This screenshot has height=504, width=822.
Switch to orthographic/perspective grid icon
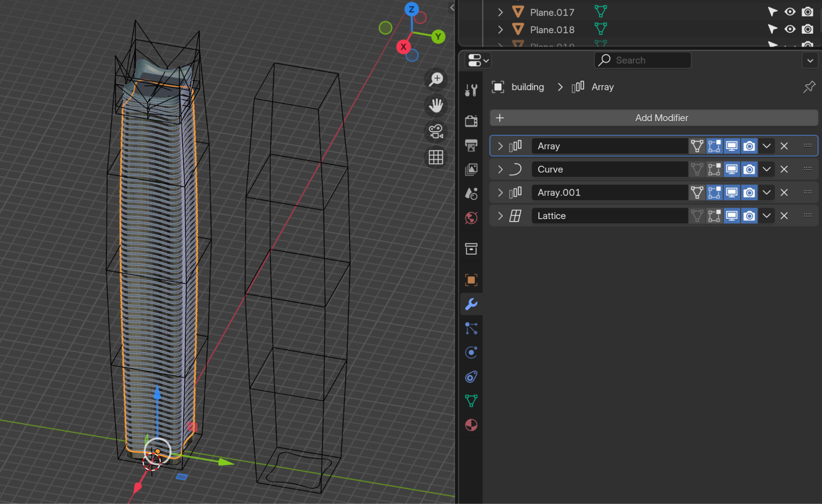(x=436, y=157)
